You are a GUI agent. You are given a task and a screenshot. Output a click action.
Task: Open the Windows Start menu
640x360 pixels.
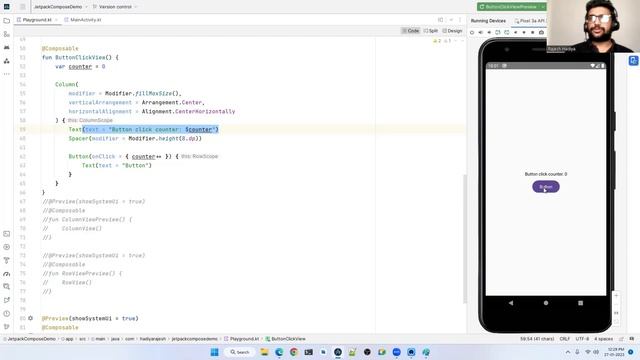(214, 352)
